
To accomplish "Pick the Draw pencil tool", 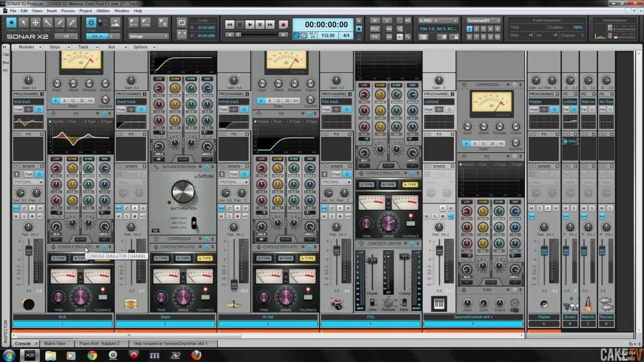I will tap(60, 23).
